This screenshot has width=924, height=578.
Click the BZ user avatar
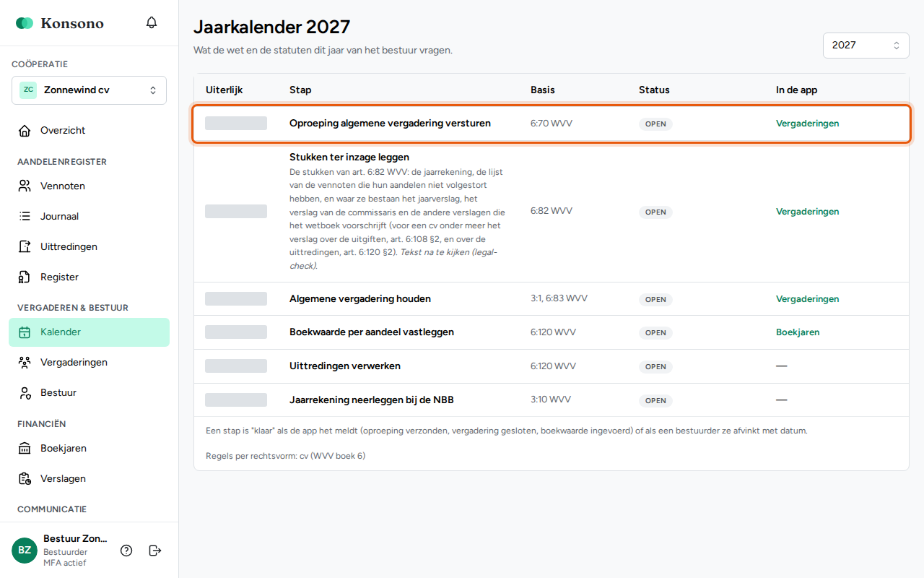tap(25, 550)
